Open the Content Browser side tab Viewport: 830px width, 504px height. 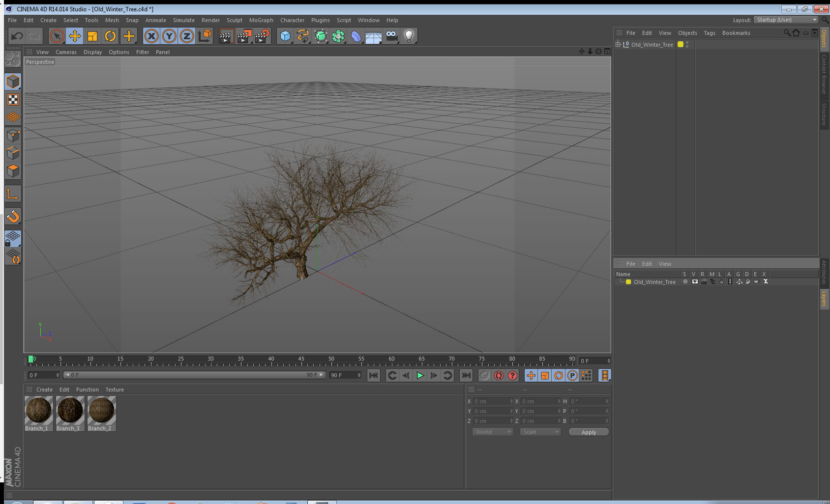coord(824,74)
